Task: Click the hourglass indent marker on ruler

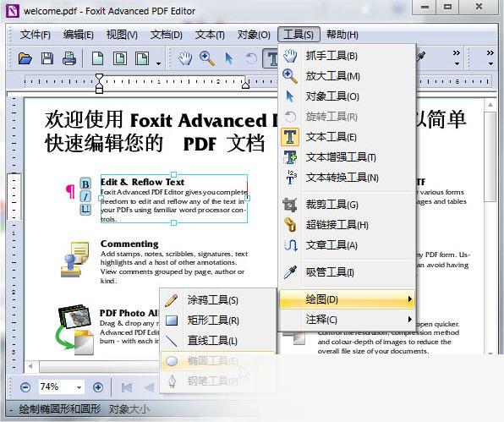Action: (99, 83)
